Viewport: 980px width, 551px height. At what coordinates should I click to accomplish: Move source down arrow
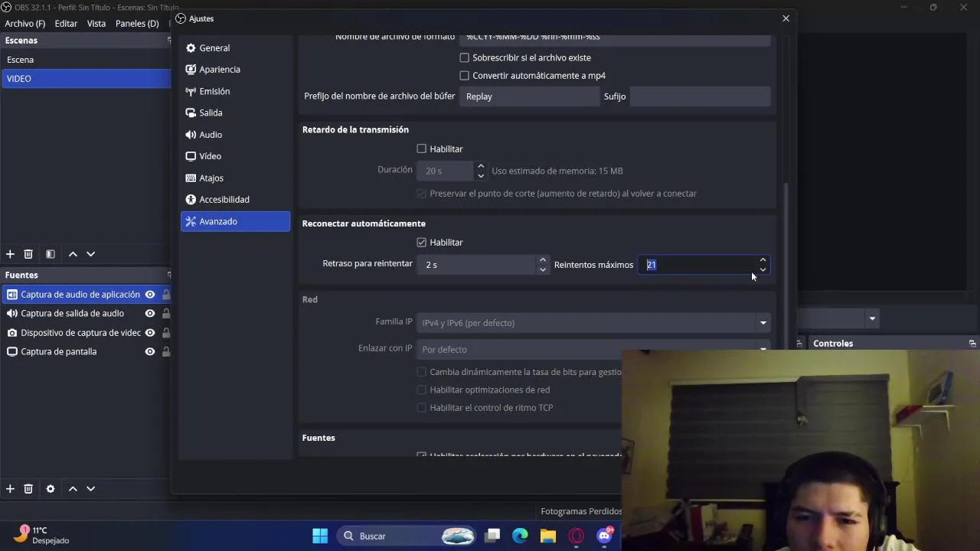tap(90, 489)
